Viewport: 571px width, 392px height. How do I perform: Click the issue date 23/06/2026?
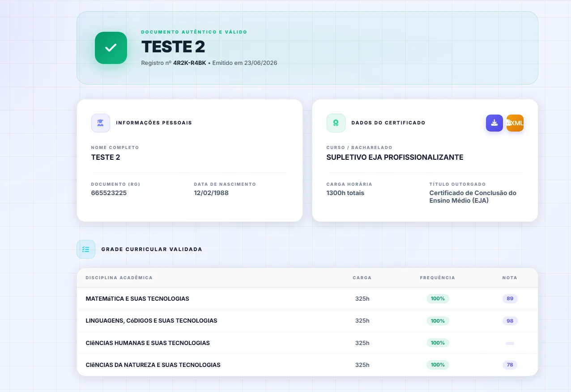pos(260,63)
